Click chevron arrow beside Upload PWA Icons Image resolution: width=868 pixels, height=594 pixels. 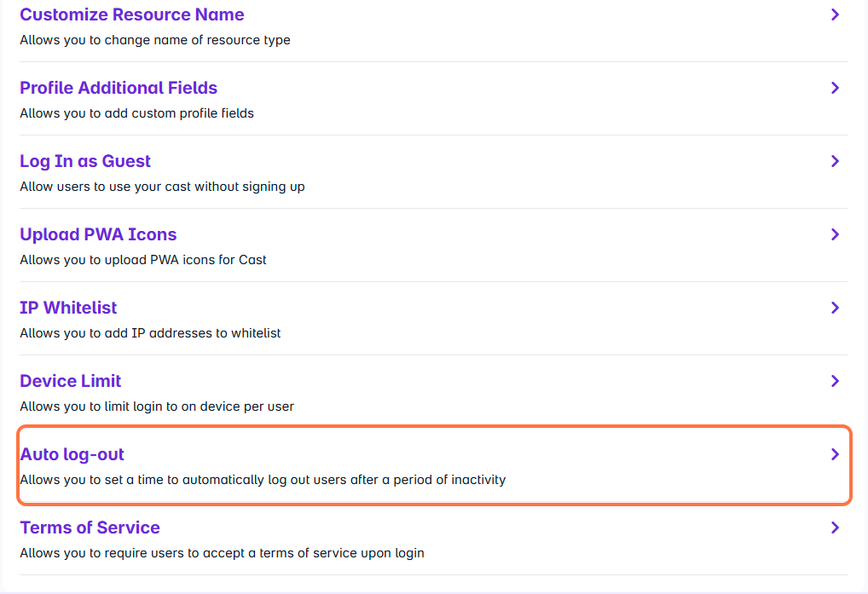(835, 234)
